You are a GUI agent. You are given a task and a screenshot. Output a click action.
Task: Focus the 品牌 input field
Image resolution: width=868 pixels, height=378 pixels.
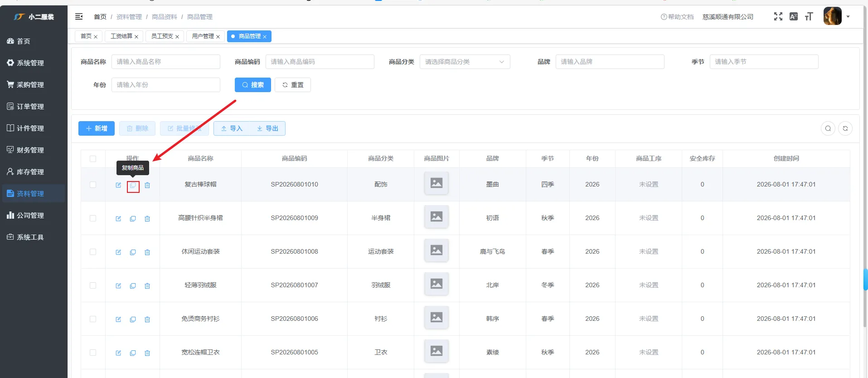coord(610,62)
